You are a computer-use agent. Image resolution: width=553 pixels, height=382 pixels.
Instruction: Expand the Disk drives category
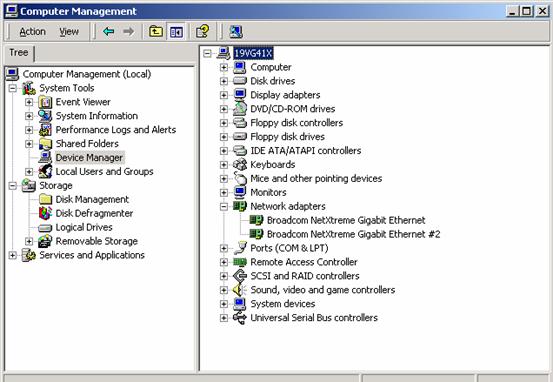(224, 81)
